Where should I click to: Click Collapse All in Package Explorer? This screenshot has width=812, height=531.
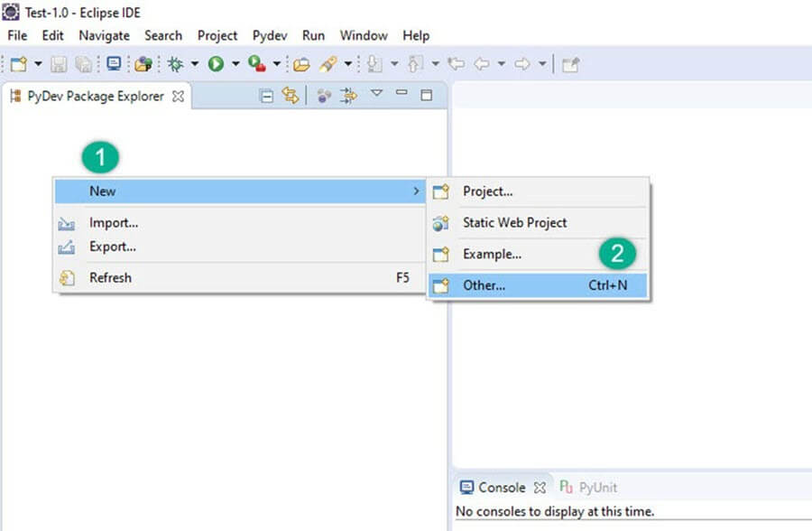(266, 96)
